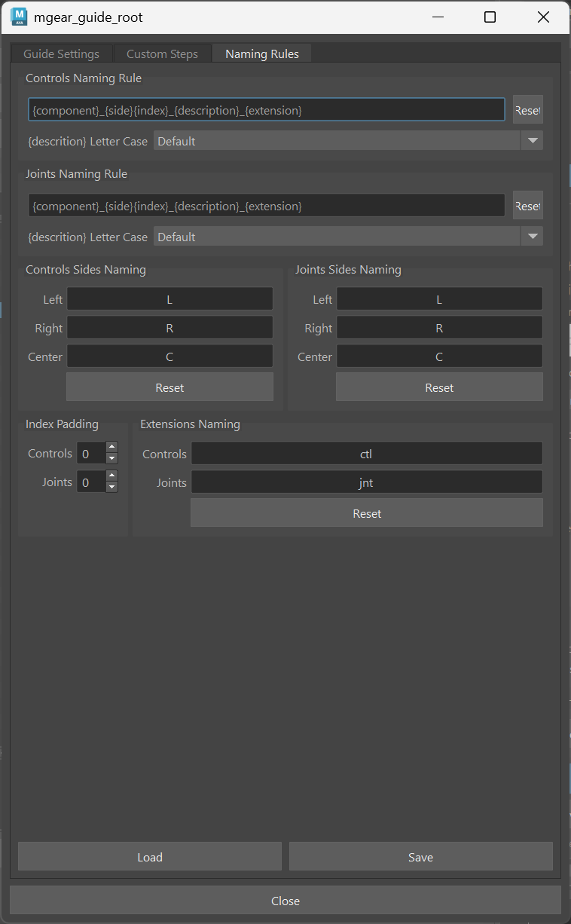
Task: Decrease Controls index padding with down arrow
Action: [x=111, y=458]
